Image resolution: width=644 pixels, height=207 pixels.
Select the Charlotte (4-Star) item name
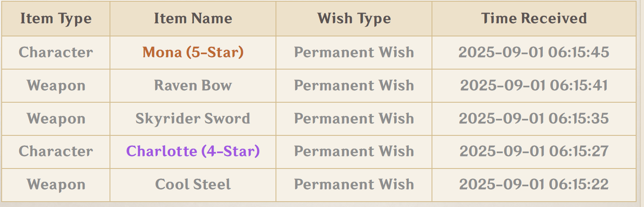[193, 151]
